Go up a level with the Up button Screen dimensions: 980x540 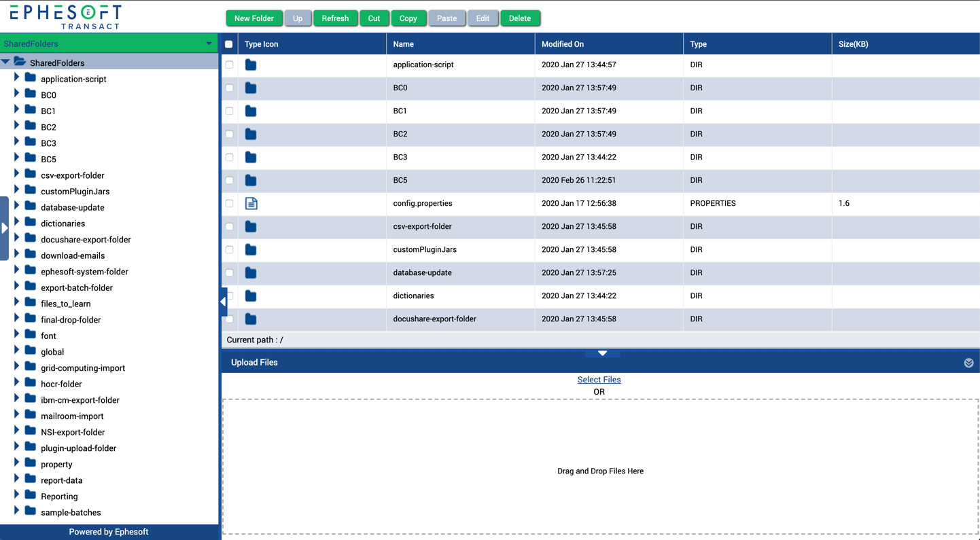[x=298, y=18]
